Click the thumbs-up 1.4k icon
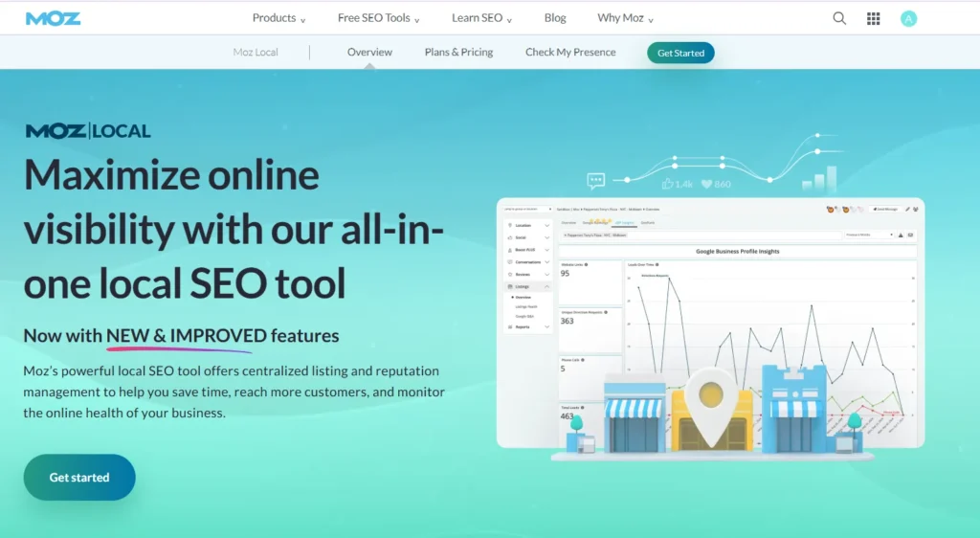980x538 pixels. coord(668,184)
